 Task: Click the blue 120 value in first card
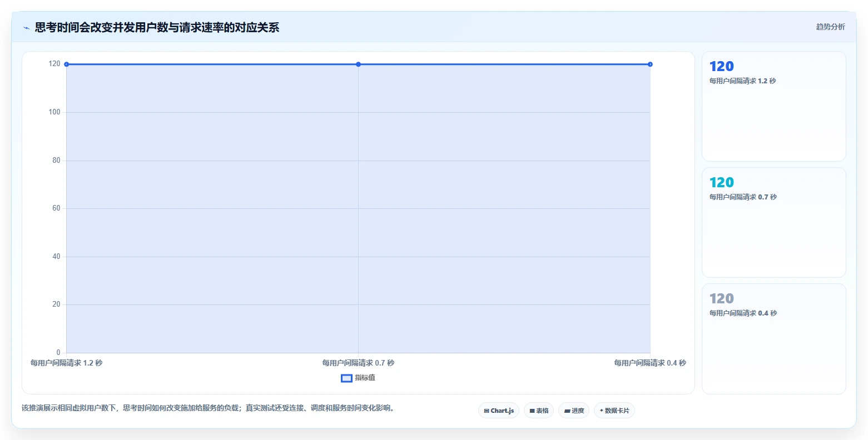[x=722, y=66]
